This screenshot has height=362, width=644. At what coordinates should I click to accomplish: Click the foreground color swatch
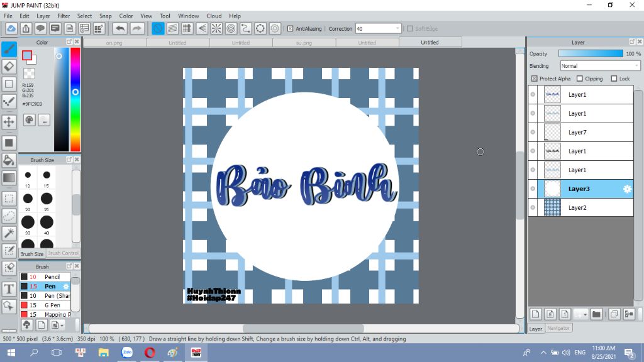(27, 55)
